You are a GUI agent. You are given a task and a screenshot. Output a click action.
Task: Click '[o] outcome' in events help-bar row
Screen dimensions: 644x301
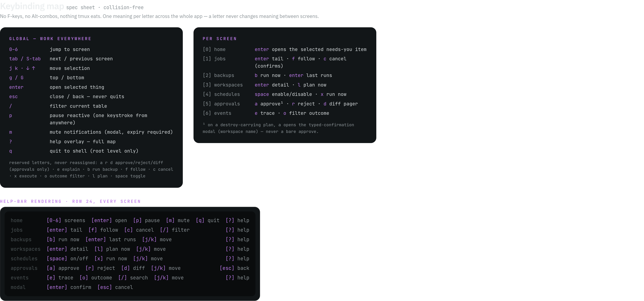pyautogui.click(x=96, y=278)
